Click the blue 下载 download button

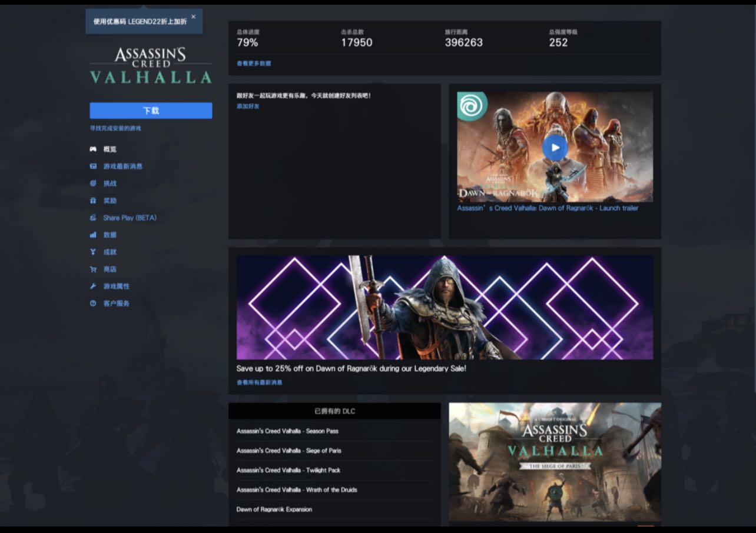point(151,111)
